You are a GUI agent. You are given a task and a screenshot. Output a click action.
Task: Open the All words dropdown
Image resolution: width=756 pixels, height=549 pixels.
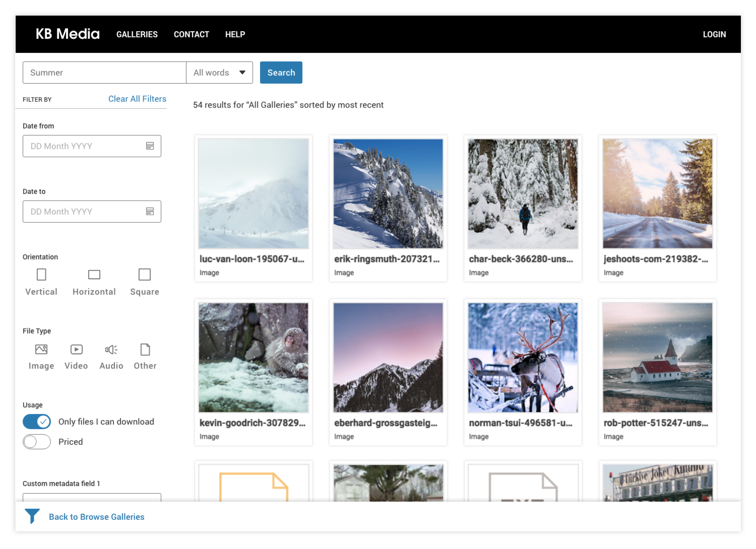[219, 73]
